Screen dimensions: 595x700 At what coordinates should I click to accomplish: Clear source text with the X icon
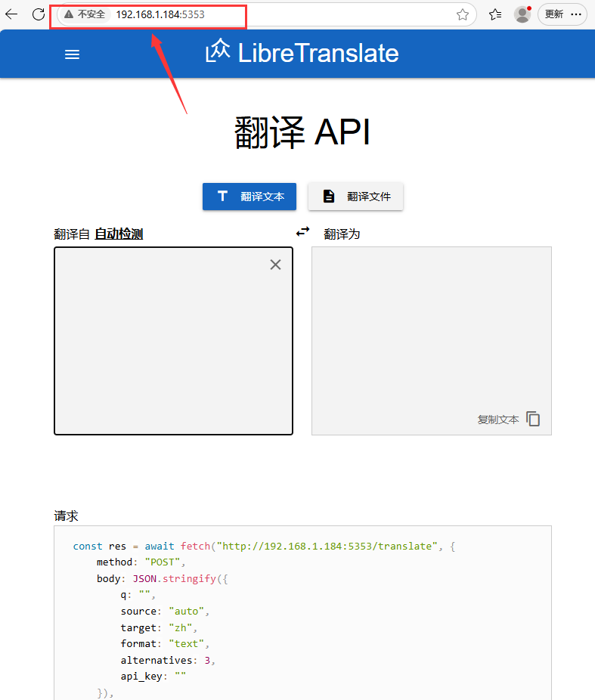coord(275,265)
